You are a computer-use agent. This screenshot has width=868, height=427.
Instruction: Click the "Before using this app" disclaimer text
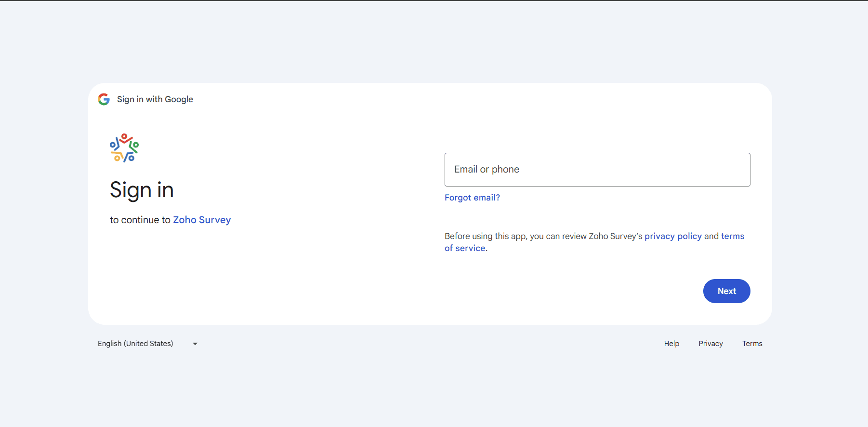[x=486, y=236]
